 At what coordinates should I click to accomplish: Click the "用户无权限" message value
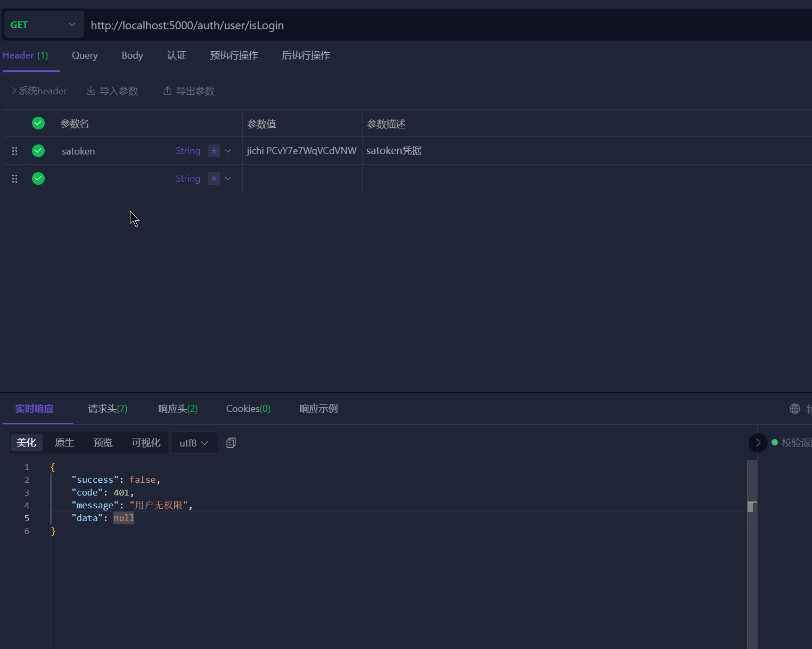point(159,505)
